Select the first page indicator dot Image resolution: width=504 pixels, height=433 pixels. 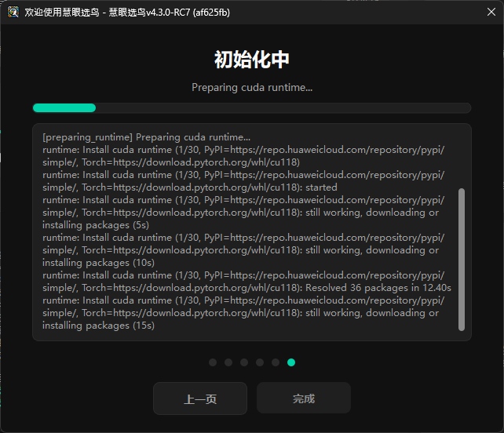[x=213, y=362]
